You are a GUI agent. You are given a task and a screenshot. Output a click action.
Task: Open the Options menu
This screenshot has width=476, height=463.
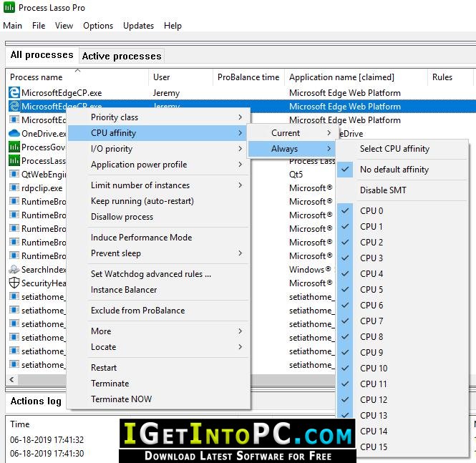[x=98, y=26]
